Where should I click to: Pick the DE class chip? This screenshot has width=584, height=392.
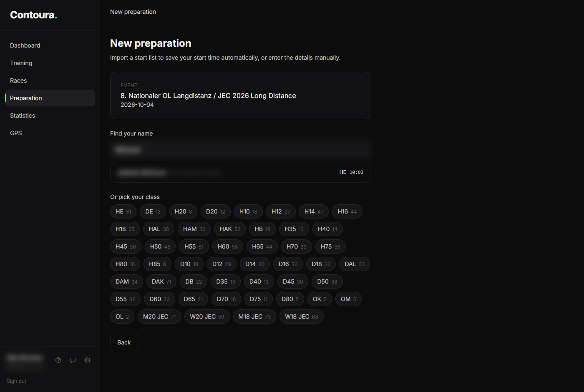(x=153, y=211)
